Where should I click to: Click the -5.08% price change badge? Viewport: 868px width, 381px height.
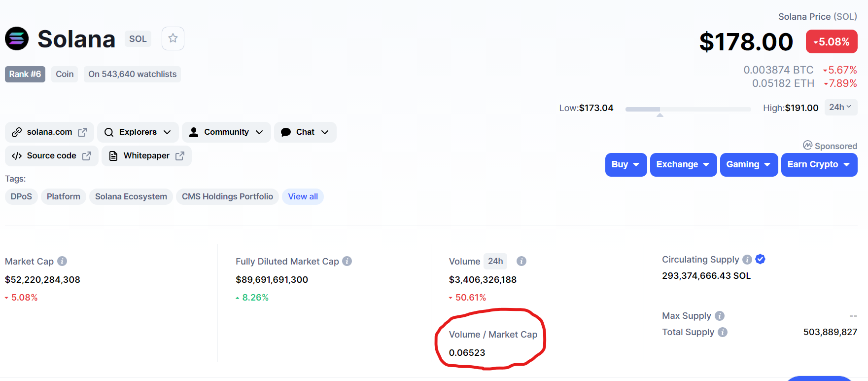point(832,42)
